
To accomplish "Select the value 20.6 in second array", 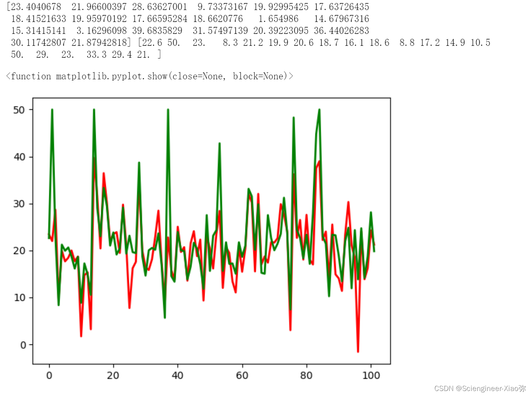I will [304, 43].
